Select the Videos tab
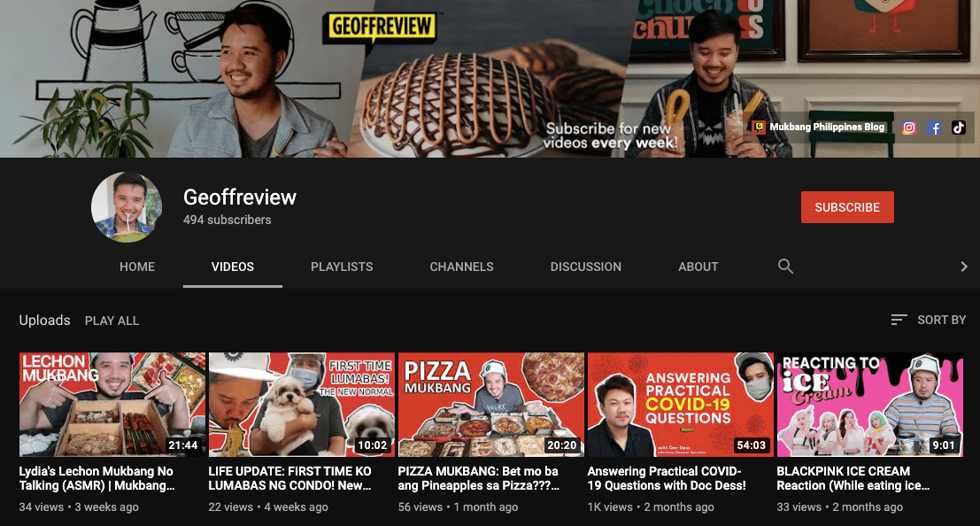This screenshot has height=526, width=980. point(233,267)
